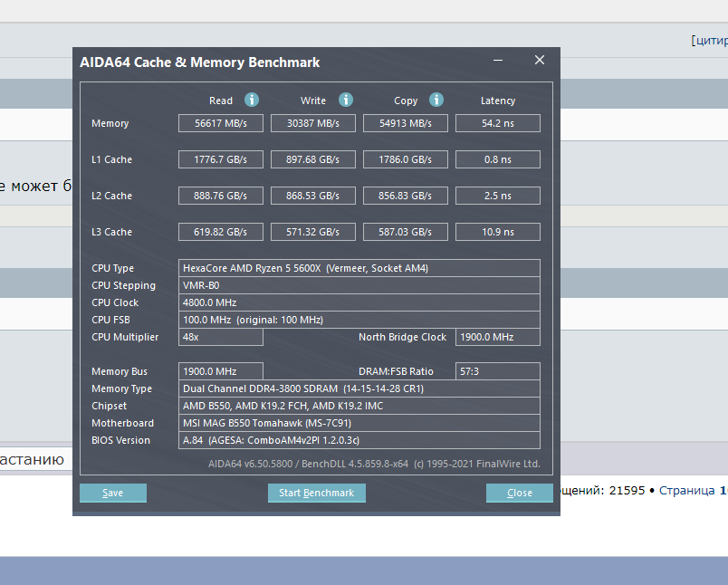
Task: Click the CPU Clock field 4800.0 MHz
Action: coord(359,302)
